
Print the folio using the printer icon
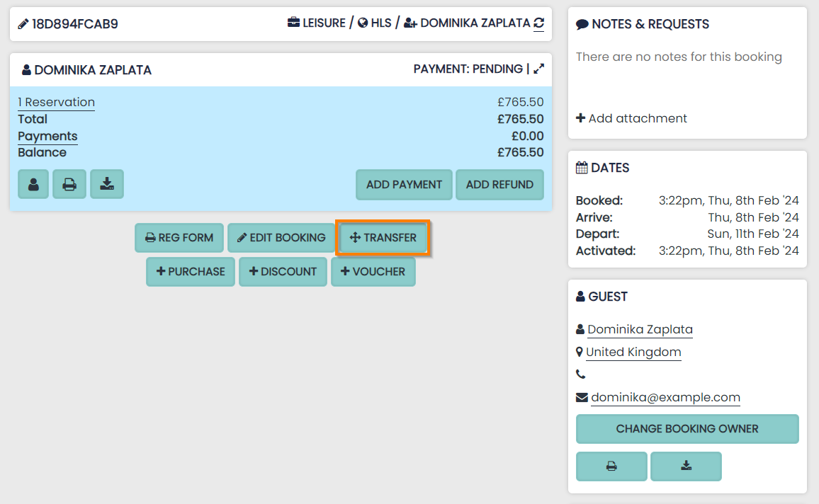[x=69, y=184]
